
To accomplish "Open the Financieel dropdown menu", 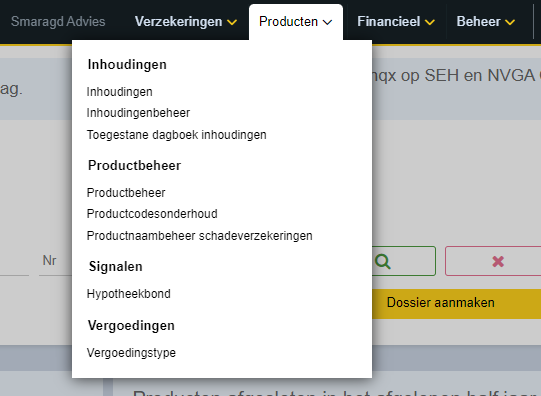I will coord(396,21).
